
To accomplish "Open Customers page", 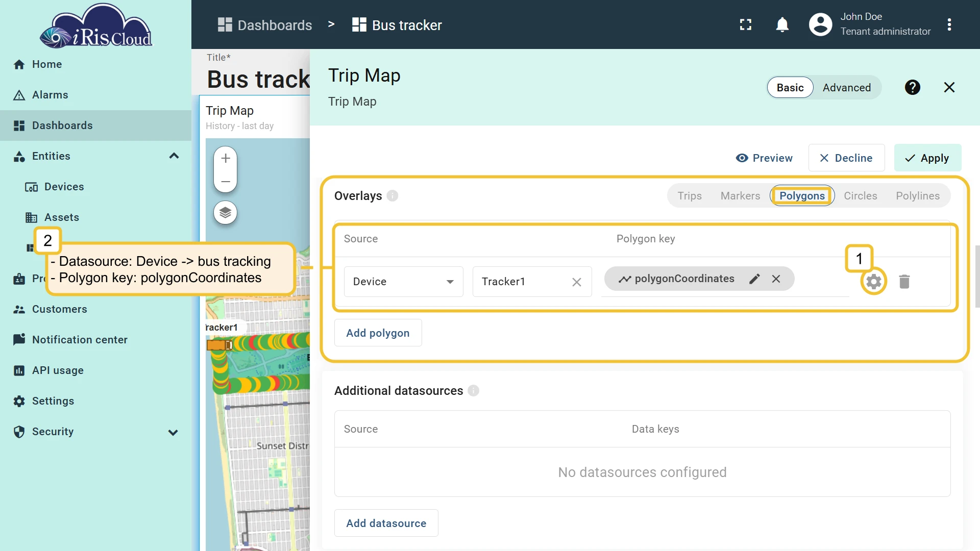I will 95,309.
